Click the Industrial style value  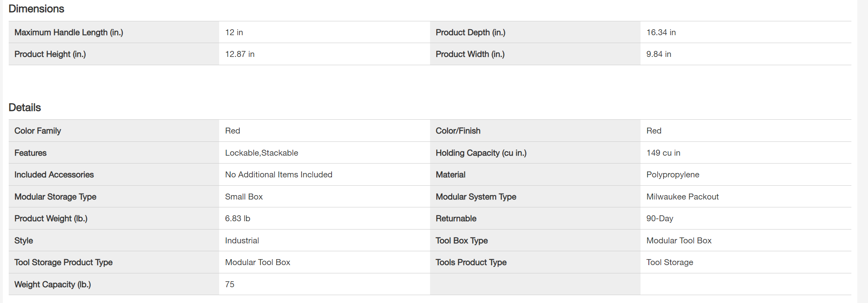tap(242, 241)
